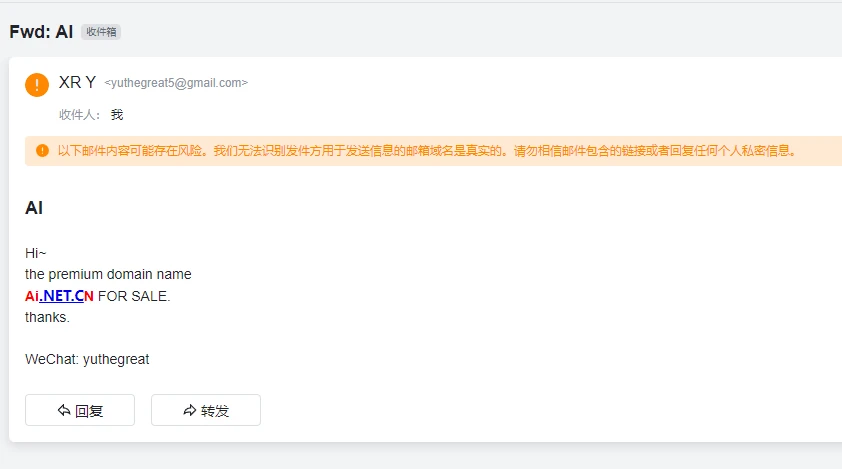The image size is (842, 469).
Task: Click the 收件箱 inbox tag
Action: coord(101,32)
